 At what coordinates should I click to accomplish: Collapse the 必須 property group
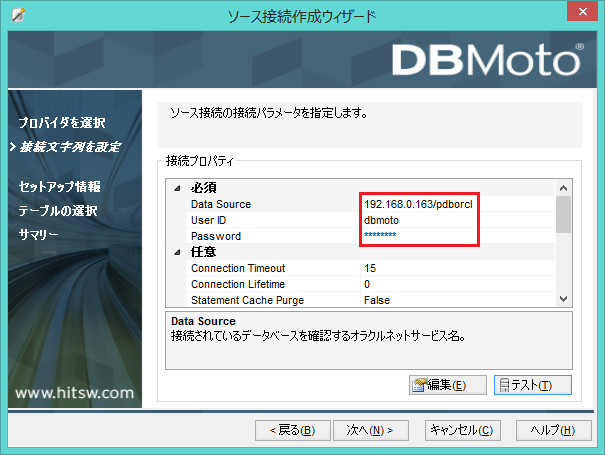tap(177, 188)
